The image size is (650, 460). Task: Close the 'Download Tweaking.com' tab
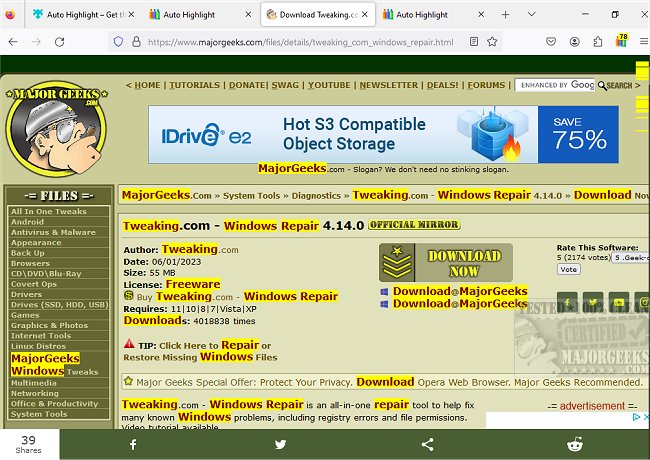[x=365, y=15]
